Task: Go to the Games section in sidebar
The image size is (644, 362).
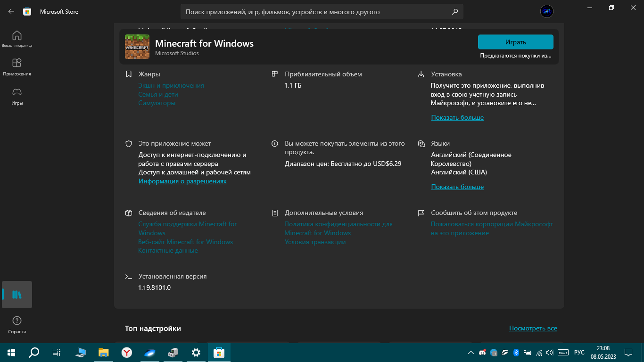Action: [17, 96]
